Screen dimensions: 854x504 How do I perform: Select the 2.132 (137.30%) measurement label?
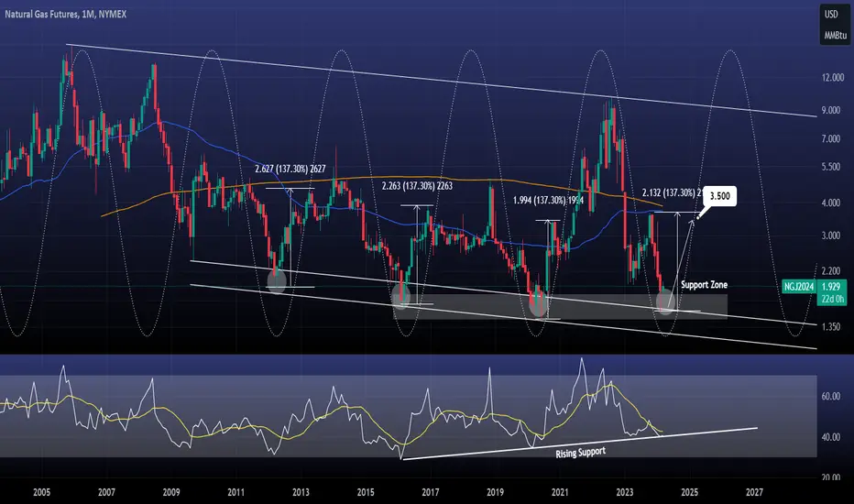pos(672,192)
